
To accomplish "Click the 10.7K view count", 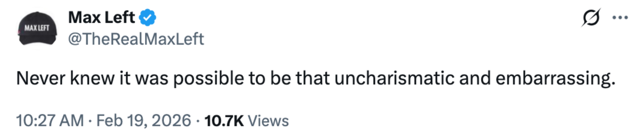I will pos(224,121).
